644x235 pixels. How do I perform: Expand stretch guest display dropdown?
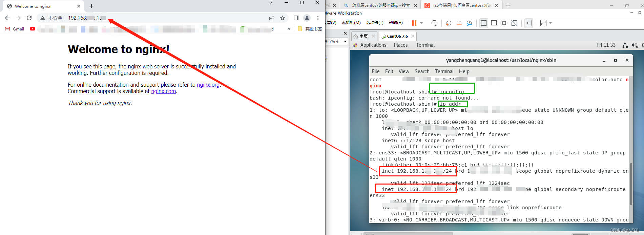click(x=550, y=23)
